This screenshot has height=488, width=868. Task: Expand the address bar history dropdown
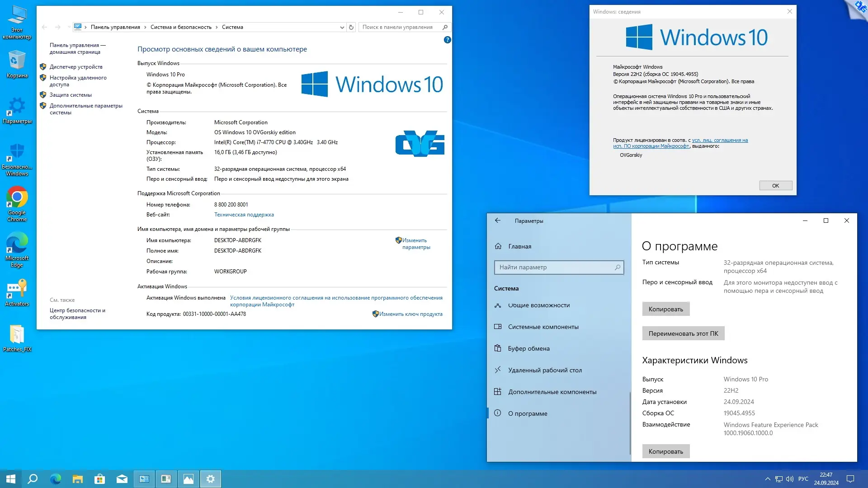[x=342, y=27]
